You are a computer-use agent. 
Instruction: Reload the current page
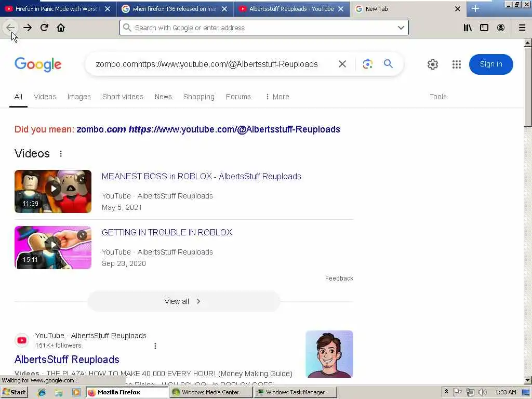[x=44, y=28]
